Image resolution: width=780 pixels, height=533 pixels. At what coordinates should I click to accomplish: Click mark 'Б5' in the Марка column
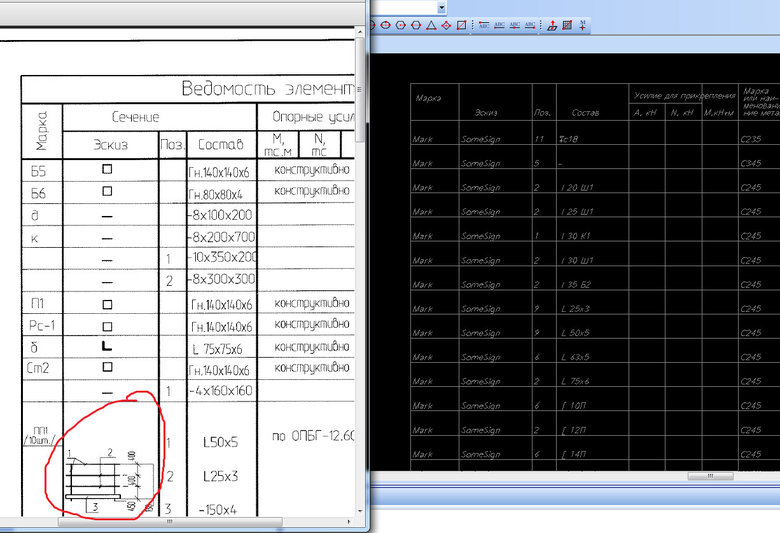(38, 171)
